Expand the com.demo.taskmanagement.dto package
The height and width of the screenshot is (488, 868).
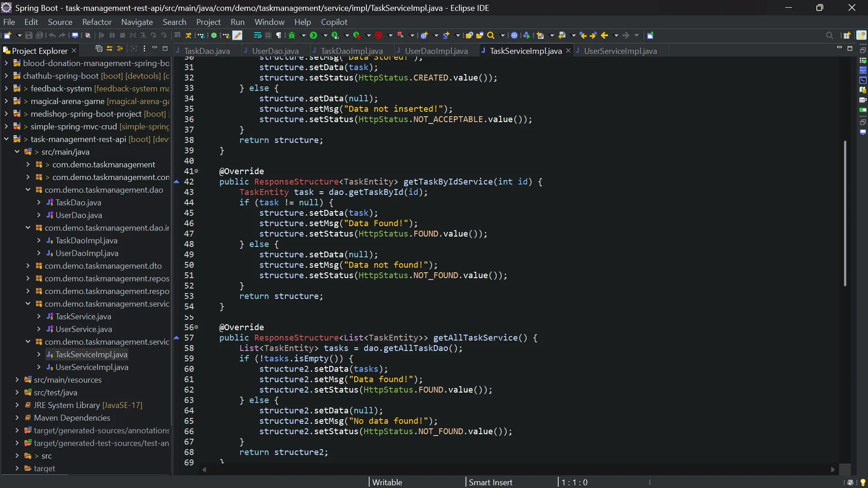point(28,266)
